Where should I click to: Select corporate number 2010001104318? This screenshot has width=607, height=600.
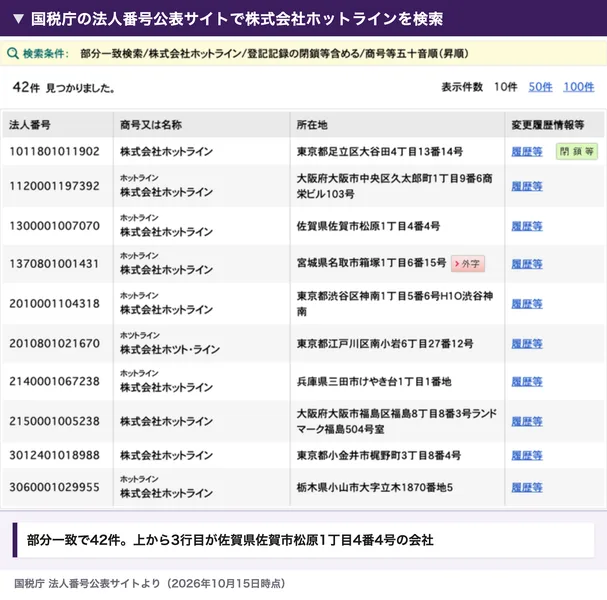(54, 304)
